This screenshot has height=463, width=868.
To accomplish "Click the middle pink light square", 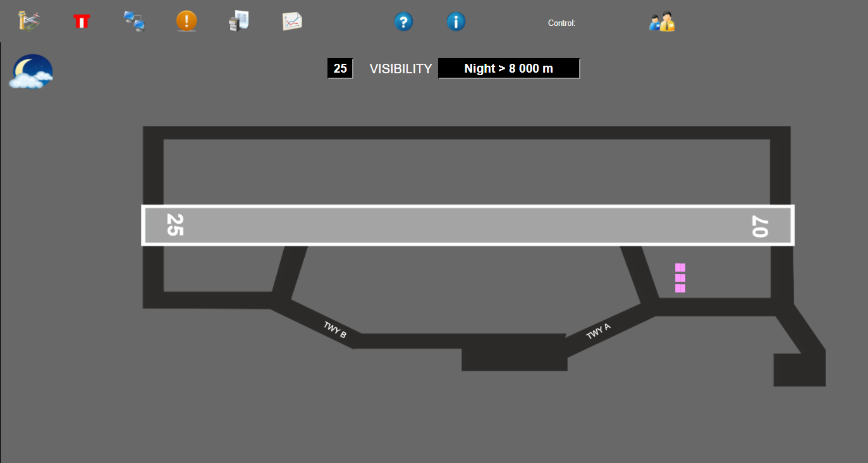I will (680, 278).
